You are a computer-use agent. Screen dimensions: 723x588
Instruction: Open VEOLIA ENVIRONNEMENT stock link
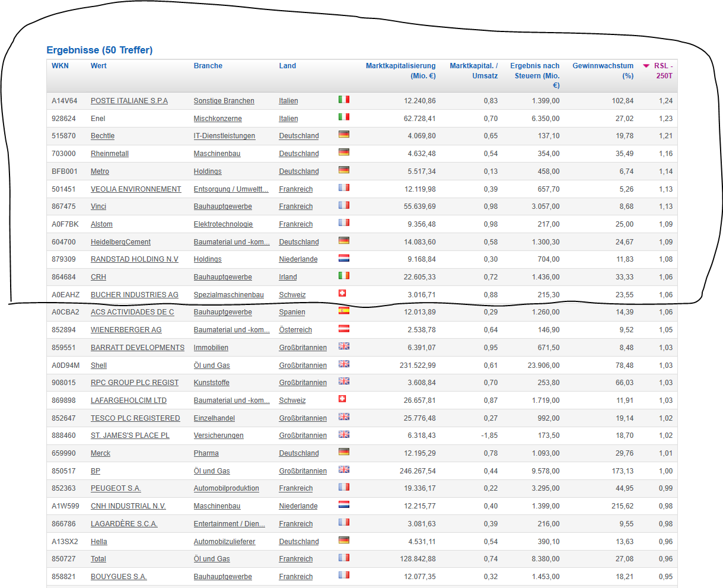coord(136,189)
